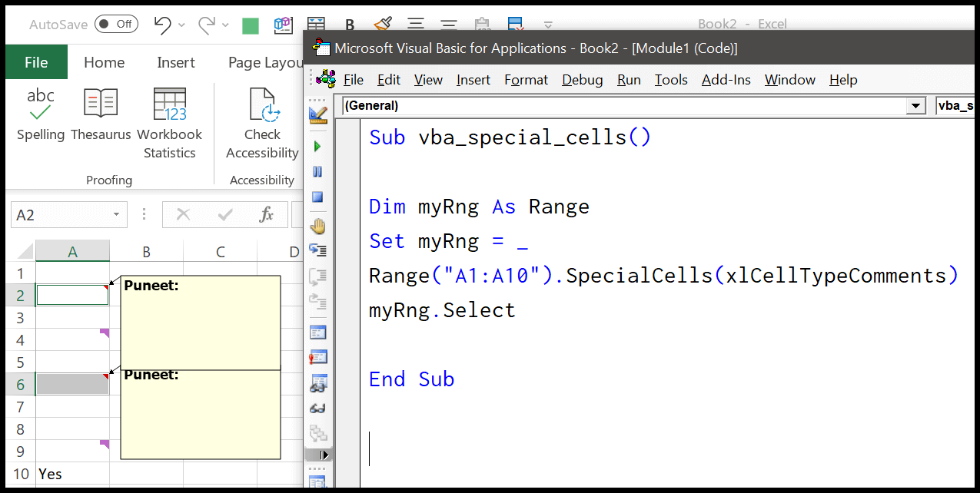Screen dimensions: 980x493
Task: Open the Call Stack toolbar icon
Action: [x=318, y=433]
